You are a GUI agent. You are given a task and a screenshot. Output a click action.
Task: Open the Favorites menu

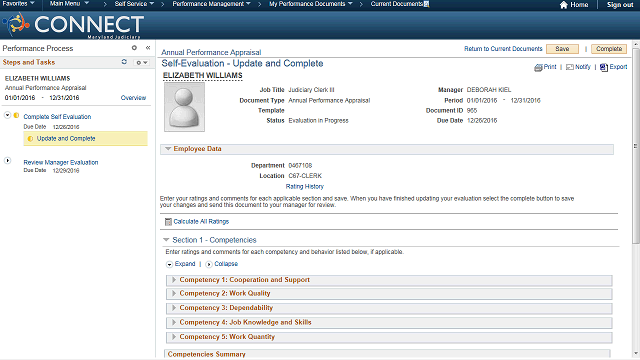18,4
